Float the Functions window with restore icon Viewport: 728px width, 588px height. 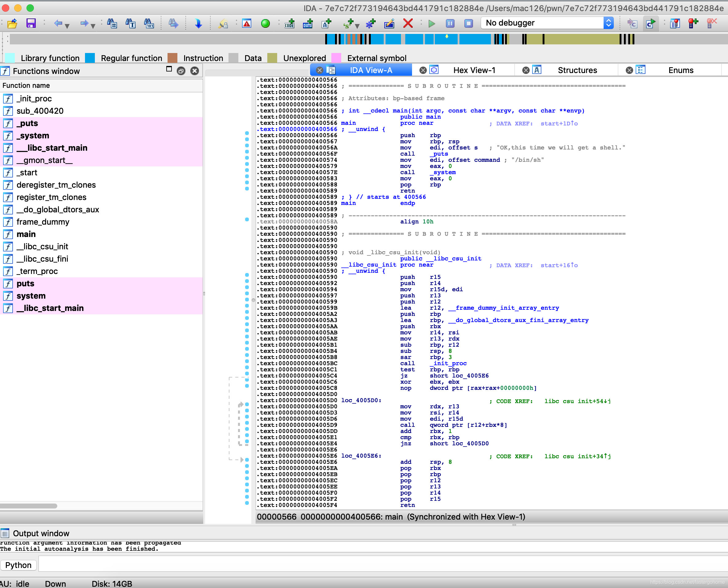point(181,71)
